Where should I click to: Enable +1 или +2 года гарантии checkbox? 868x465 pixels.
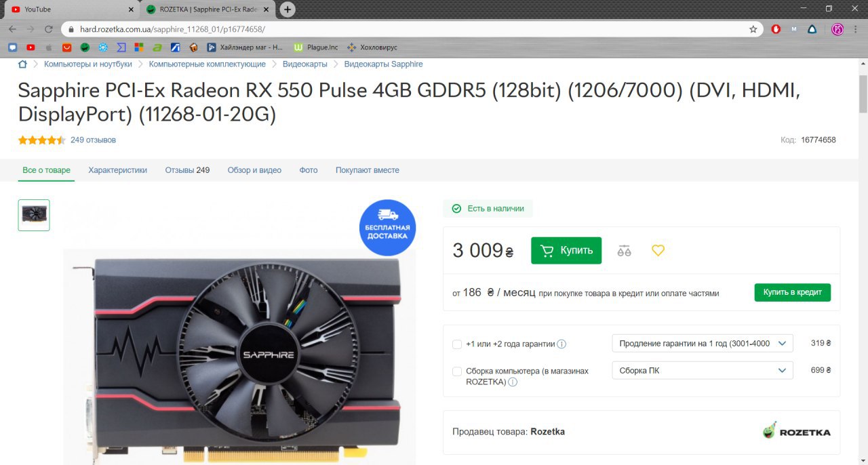[457, 344]
